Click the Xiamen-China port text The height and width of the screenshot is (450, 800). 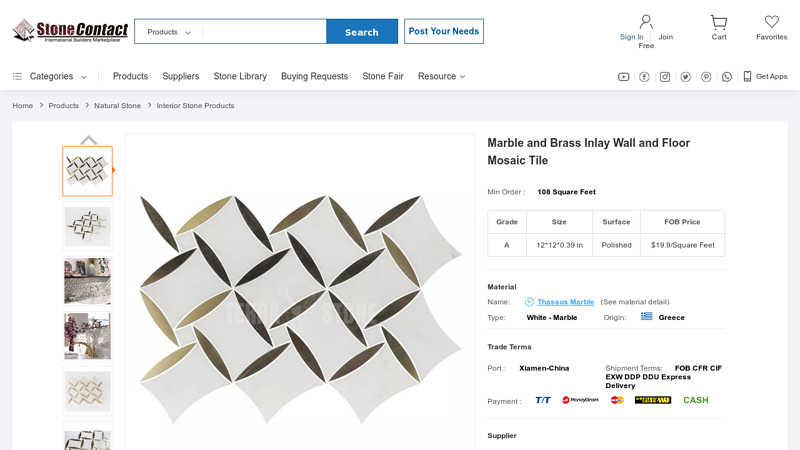[544, 368]
